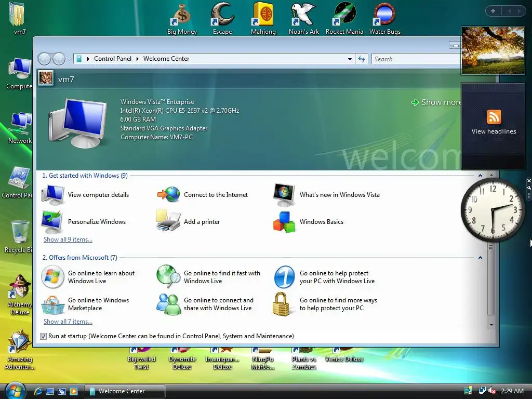Click scrollbar down arrow in Welcome Center

[x=491, y=325]
